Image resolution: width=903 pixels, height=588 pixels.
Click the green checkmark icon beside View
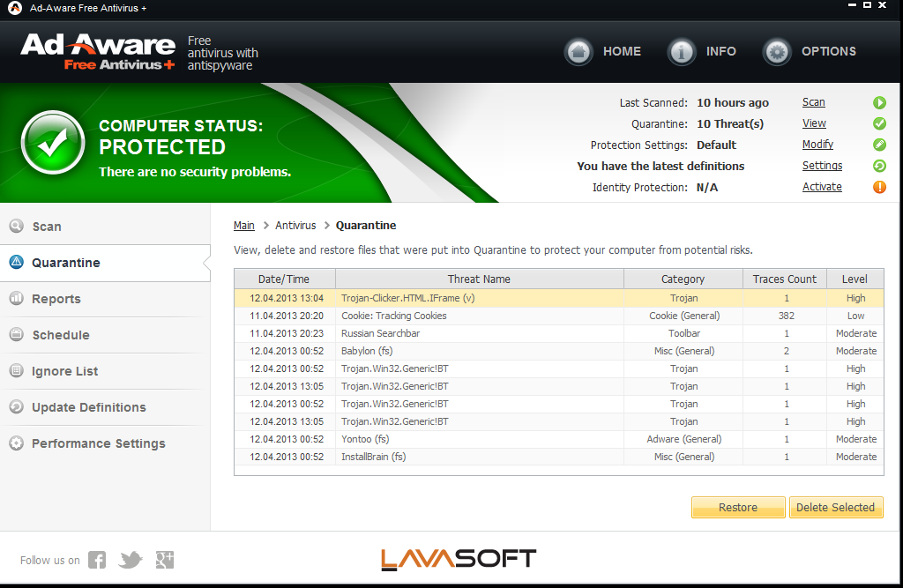click(879, 123)
